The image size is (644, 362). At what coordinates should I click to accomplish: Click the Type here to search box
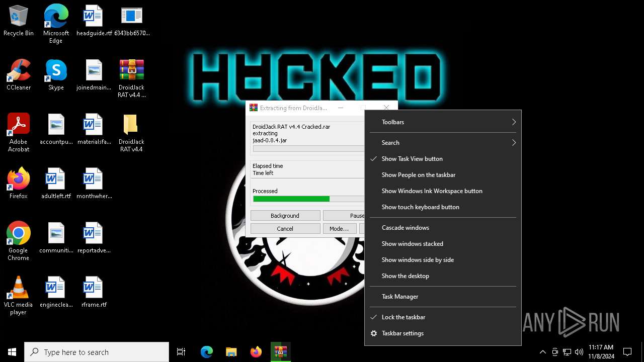coord(97,352)
